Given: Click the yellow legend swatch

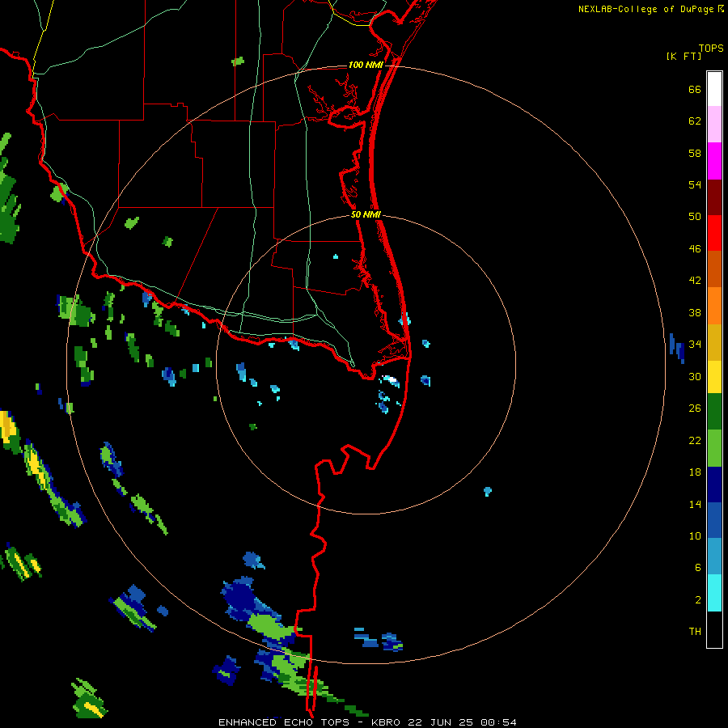Looking at the screenshot, I should pyautogui.click(x=714, y=376).
